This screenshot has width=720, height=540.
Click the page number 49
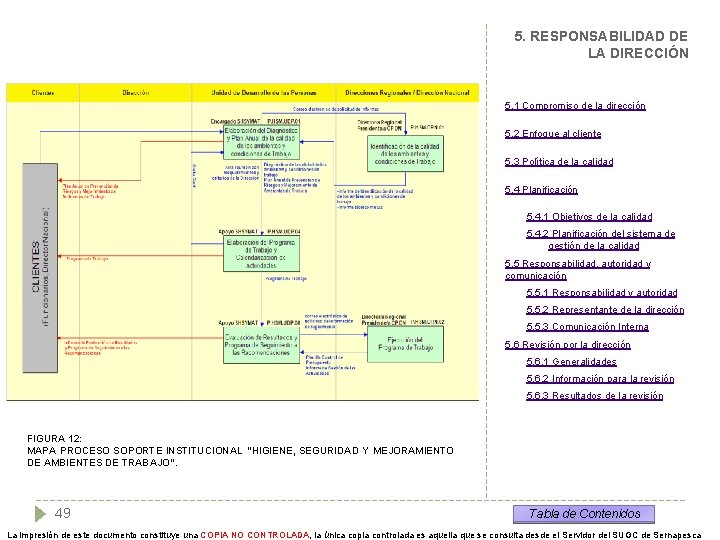click(63, 513)
